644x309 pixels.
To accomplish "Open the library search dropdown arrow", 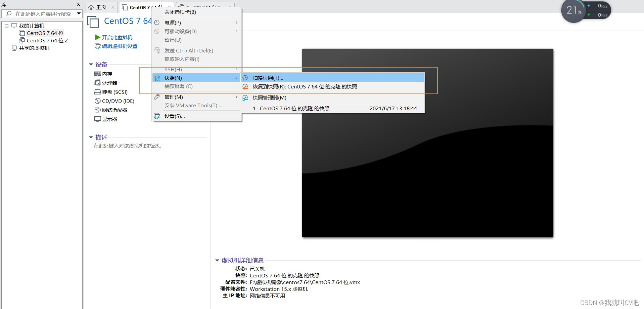I will (x=79, y=14).
